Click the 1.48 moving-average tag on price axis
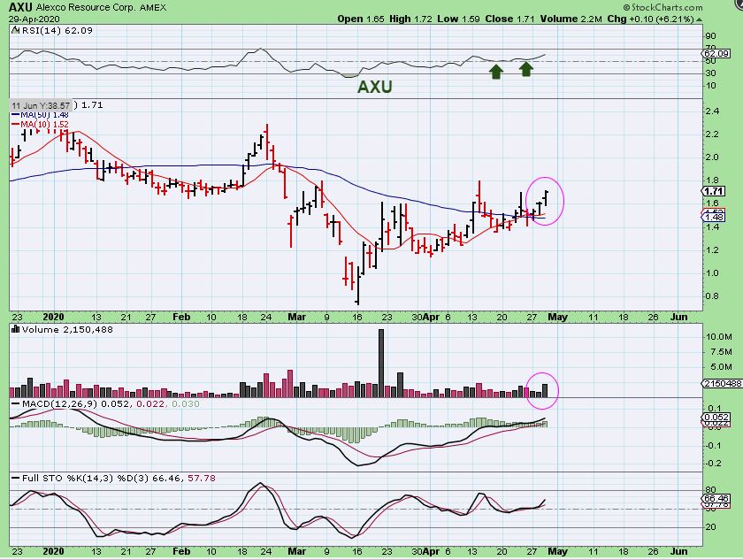The image size is (743, 560). [x=714, y=217]
